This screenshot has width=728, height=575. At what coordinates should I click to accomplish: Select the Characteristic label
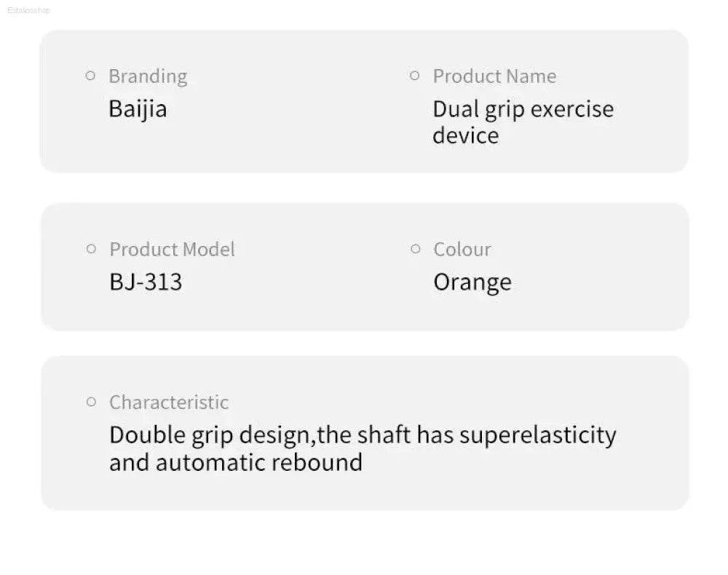tap(169, 402)
